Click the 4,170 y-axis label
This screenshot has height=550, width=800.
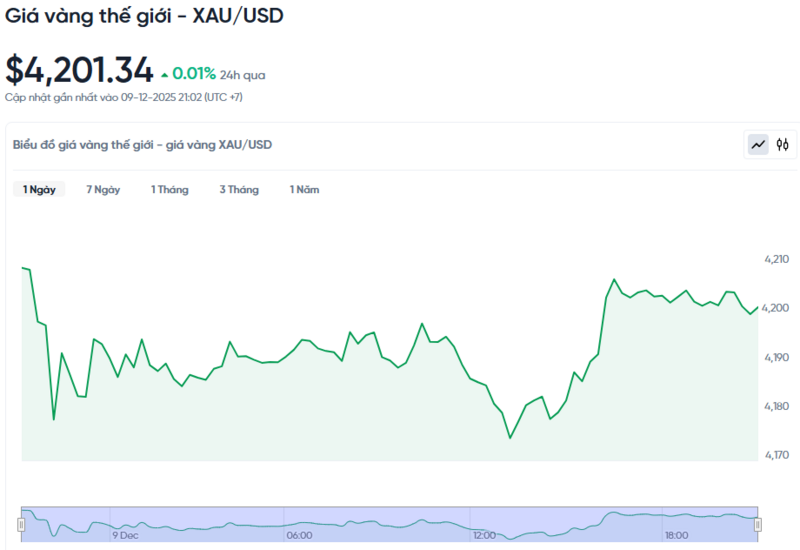777,456
